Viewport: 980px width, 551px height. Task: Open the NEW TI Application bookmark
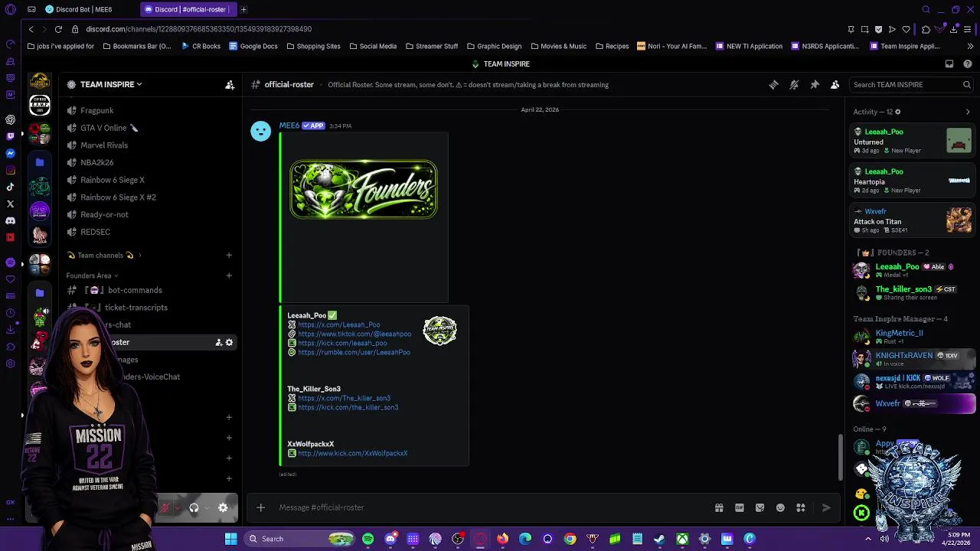[749, 47]
